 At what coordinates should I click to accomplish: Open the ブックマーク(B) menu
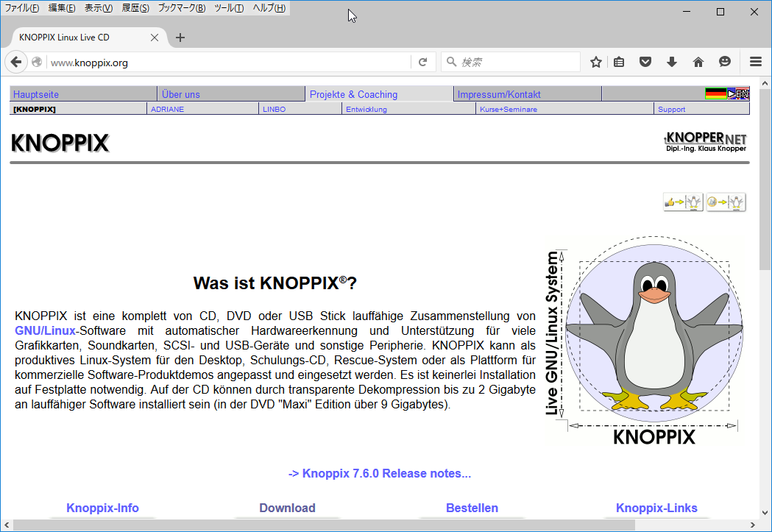[x=182, y=8]
